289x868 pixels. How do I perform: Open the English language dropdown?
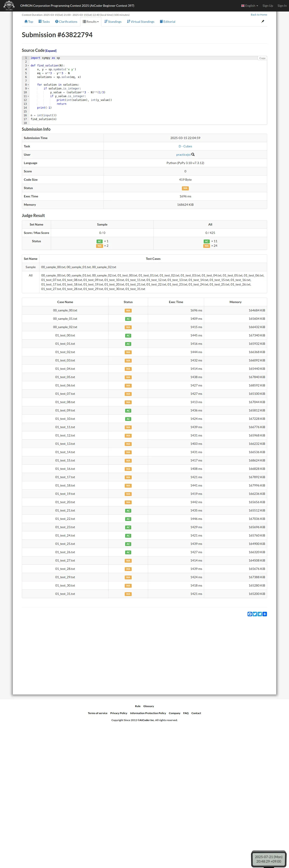tap(250, 6)
